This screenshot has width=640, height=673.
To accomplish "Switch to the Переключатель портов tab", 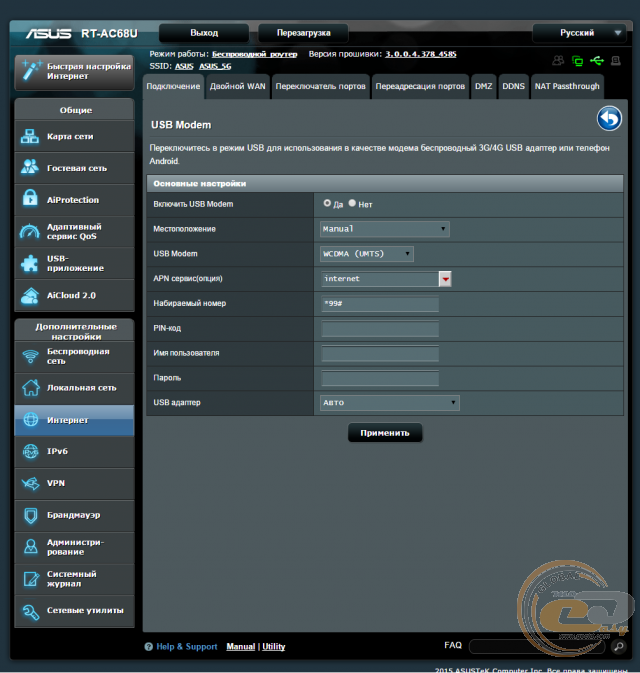I will tap(321, 87).
